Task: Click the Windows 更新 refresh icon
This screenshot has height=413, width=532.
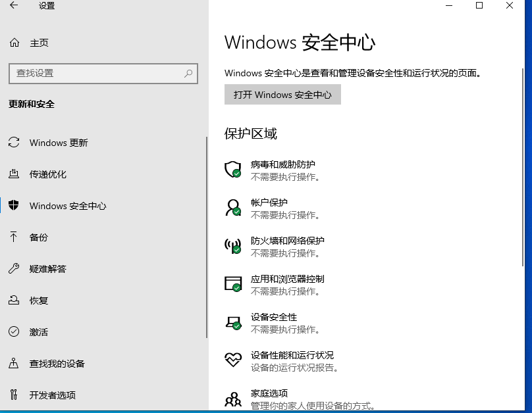Action: tap(14, 143)
